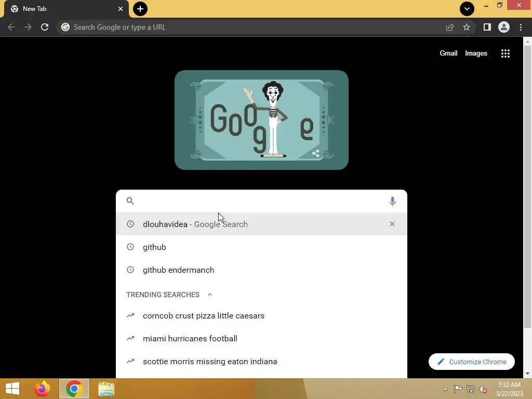
Task: Close the New Tab tab
Action: (121, 9)
